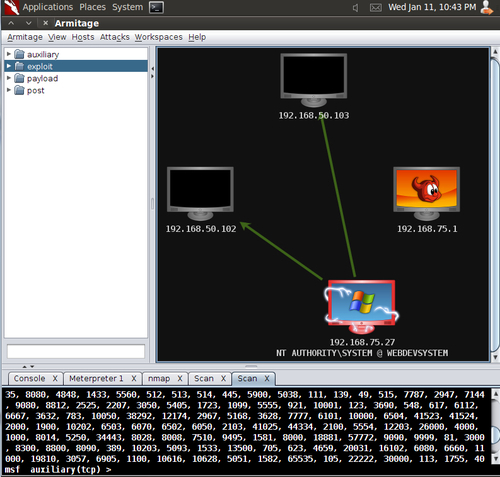
Task: Click the payload tree label
Action: (x=42, y=78)
